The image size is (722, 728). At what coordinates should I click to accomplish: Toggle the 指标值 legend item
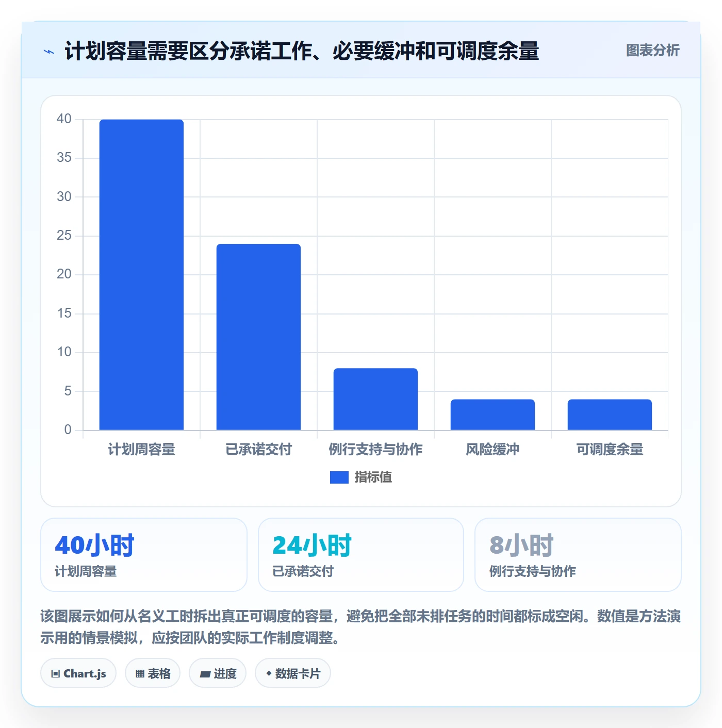coord(361,477)
